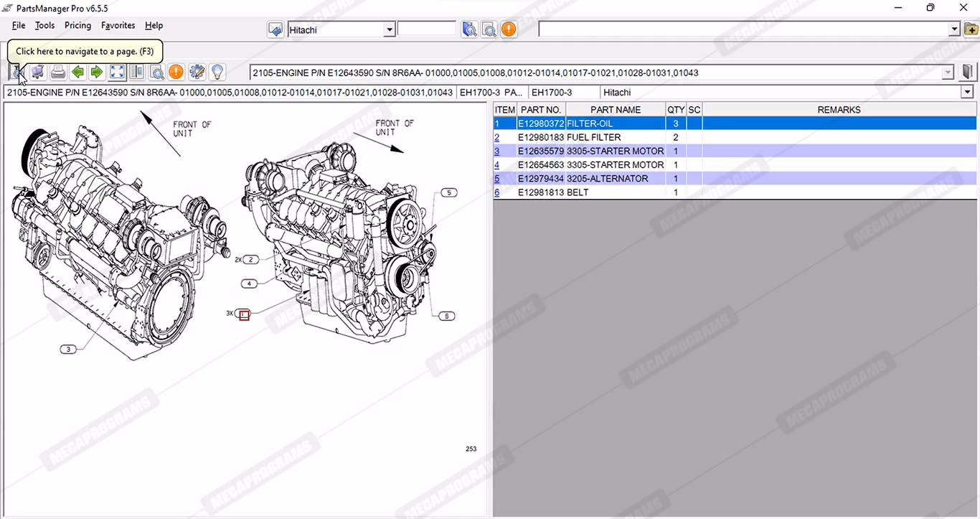Click the fit-to-window expand arrows icon

click(x=117, y=73)
